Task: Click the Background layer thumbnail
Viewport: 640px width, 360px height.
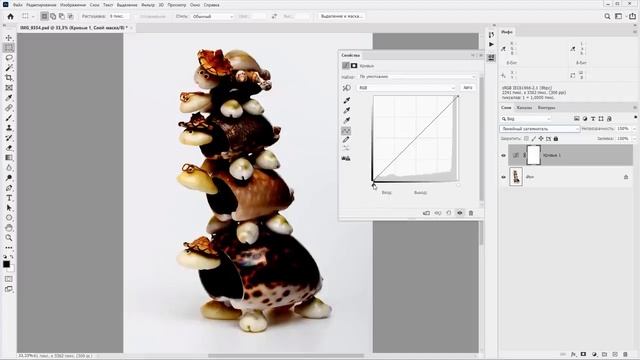Action: click(x=516, y=177)
